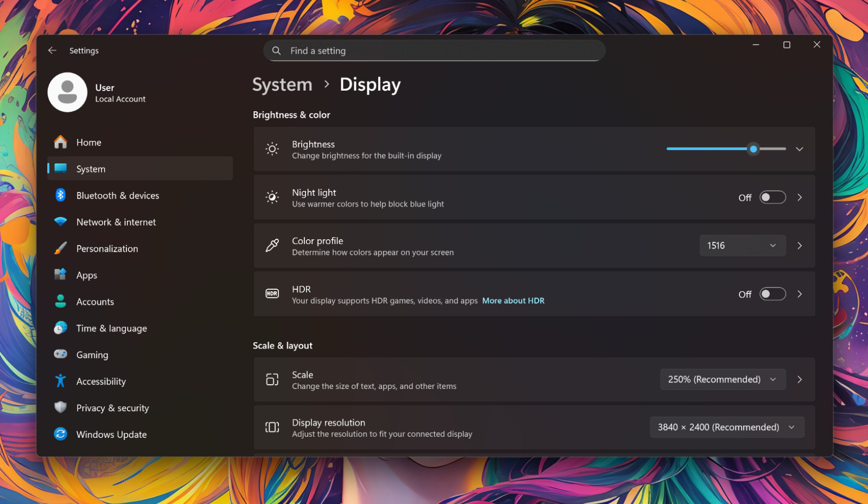The height and width of the screenshot is (504, 868).
Task: Click the Brightness sun icon
Action: 272,149
